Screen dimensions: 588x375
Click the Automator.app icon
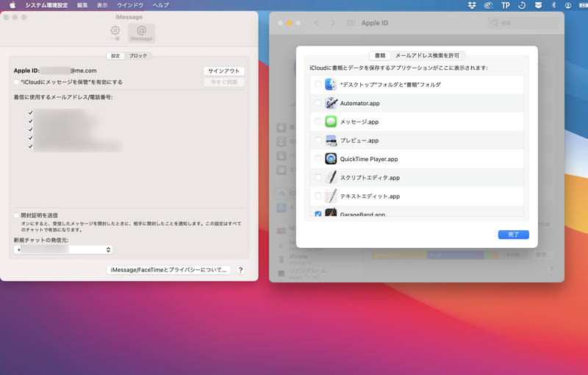click(x=331, y=103)
